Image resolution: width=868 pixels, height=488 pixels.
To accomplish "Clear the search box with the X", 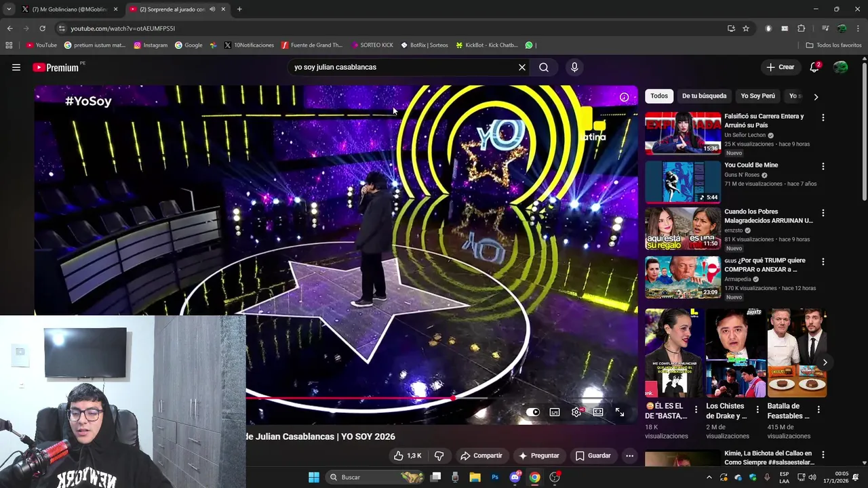I will coord(522,67).
